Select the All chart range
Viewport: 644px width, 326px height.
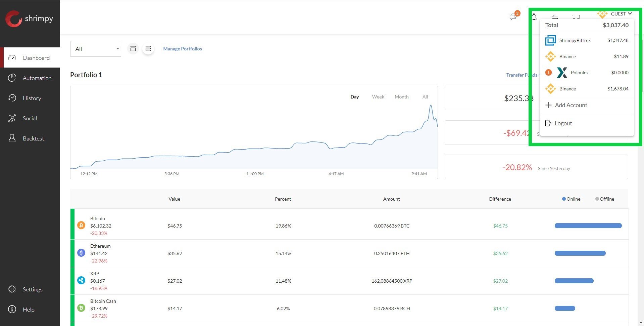tap(425, 97)
